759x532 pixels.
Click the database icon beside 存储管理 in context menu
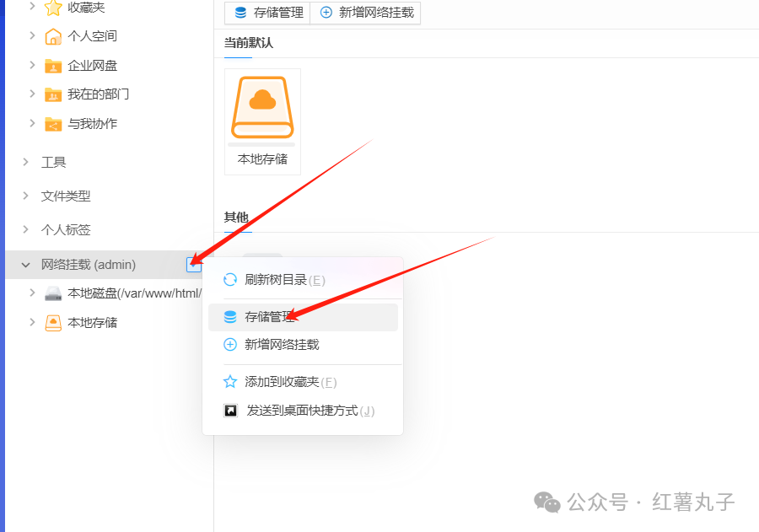[230, 316]
